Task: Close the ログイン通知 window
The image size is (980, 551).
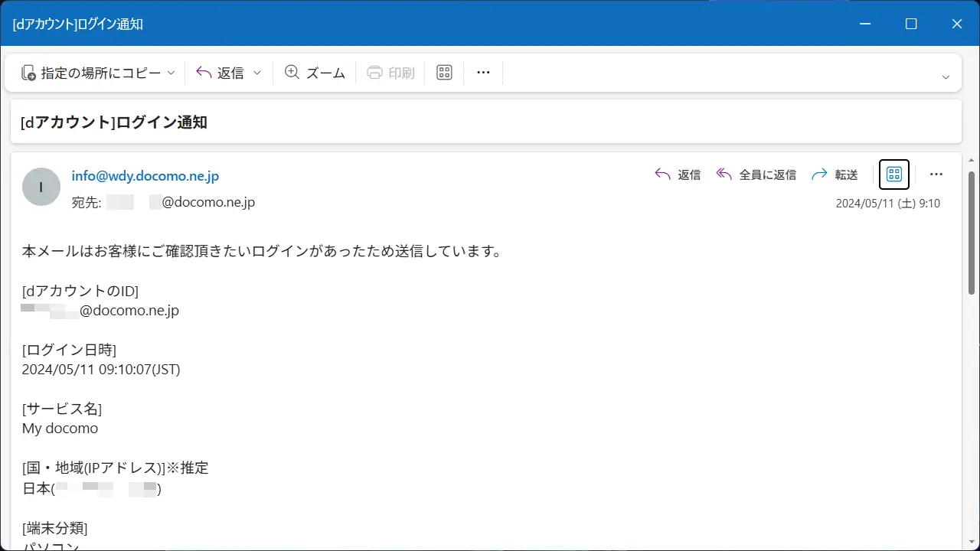Action: (957, 24)
